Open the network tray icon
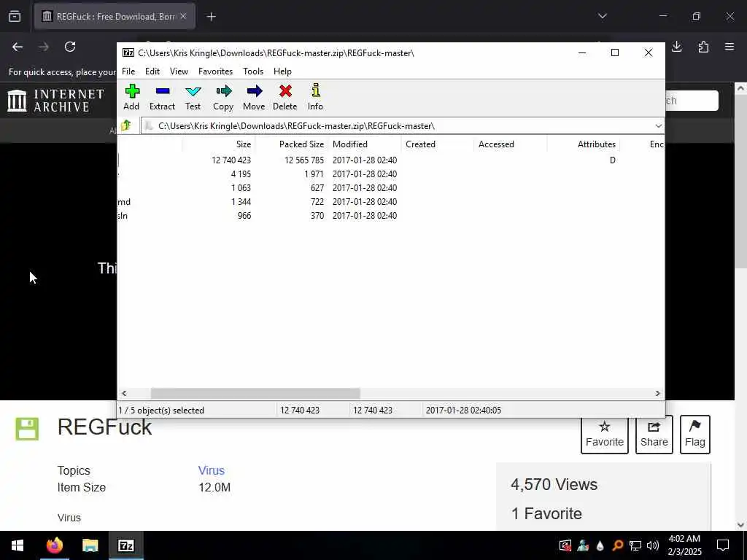This screenshot has height=560, width=747. 635,545
